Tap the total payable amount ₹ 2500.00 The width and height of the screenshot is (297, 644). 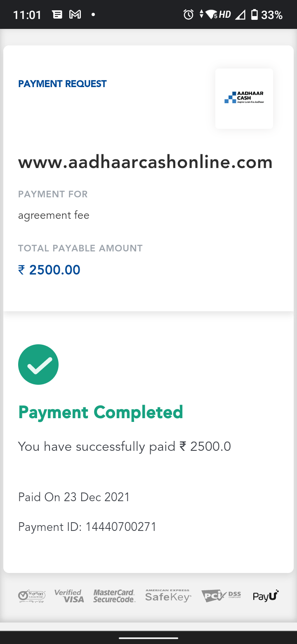49,270
